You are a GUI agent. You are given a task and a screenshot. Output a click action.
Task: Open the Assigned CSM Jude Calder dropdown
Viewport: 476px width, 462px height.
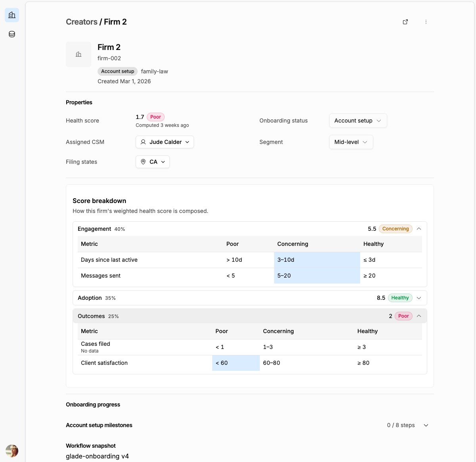165,142
